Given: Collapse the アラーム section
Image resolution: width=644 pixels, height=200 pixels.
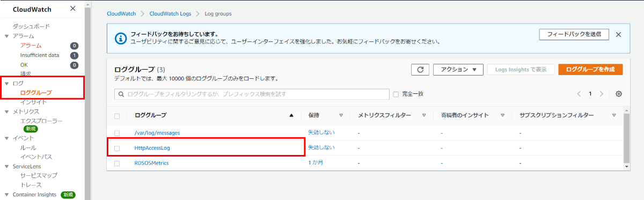Looking at the screenshot, I should (x=6, y=36).
